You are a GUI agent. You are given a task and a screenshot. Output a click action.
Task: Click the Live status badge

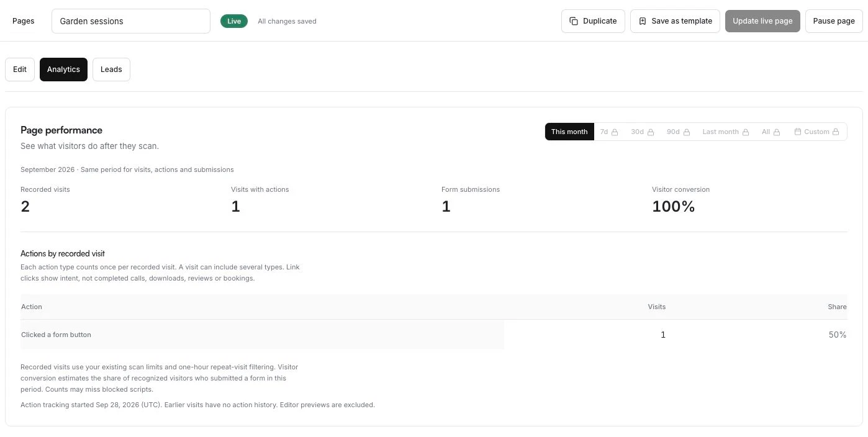[234, 21]
